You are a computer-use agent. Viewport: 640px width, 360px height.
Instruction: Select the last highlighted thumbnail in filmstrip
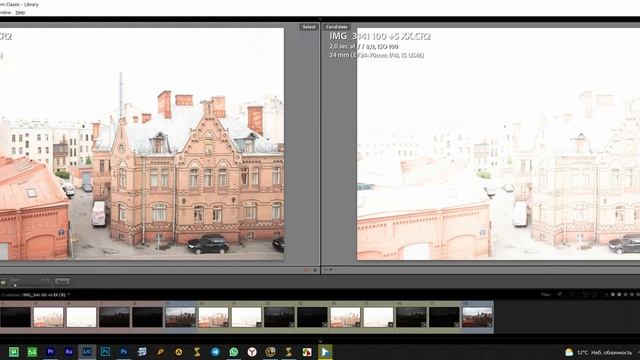(477, 317)
